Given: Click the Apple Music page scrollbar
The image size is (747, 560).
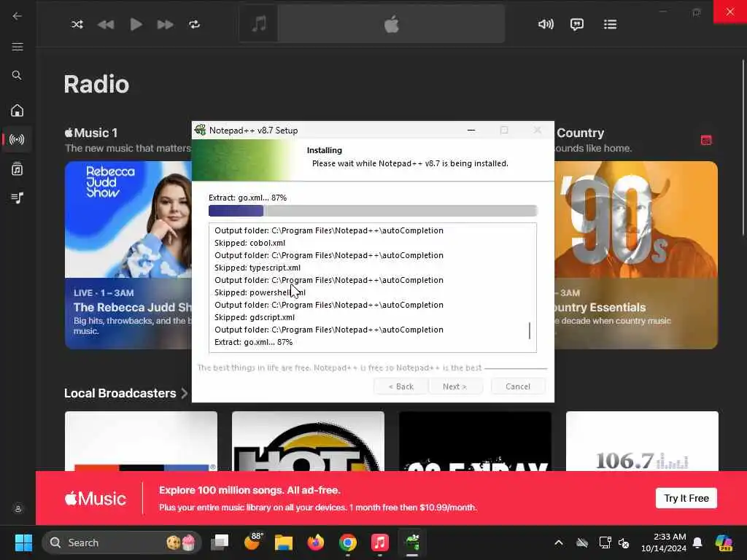Looking at the screenshot, I should click(x=743, y=147).
